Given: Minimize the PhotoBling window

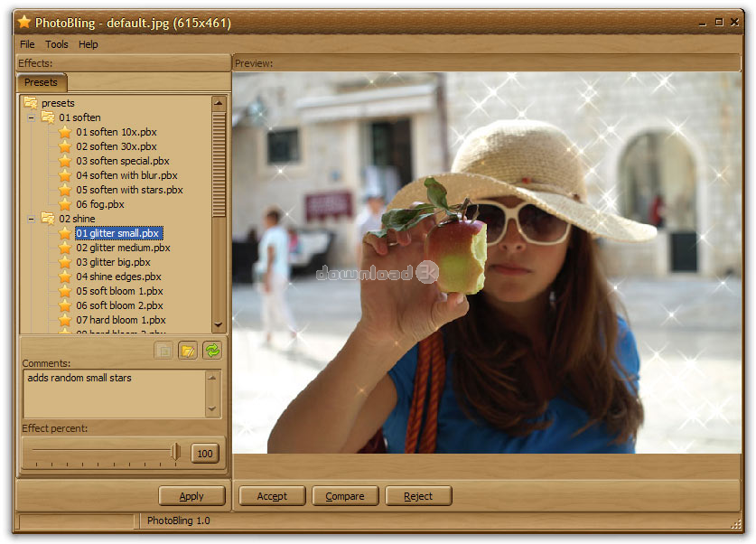Looking at the screenshot, I should point(703,23).
